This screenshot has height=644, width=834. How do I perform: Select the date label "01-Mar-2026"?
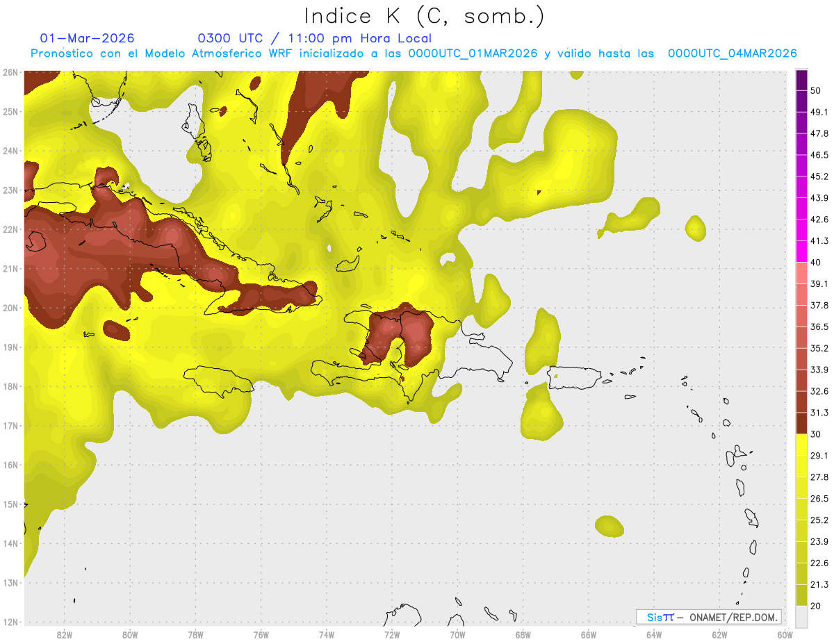[x=88, y=38]
